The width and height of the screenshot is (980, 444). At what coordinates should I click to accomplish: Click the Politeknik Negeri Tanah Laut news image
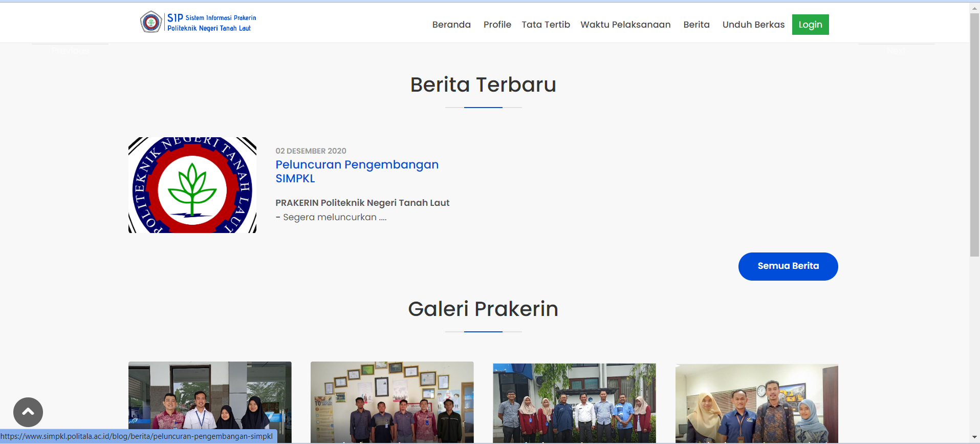click(192, 185)
